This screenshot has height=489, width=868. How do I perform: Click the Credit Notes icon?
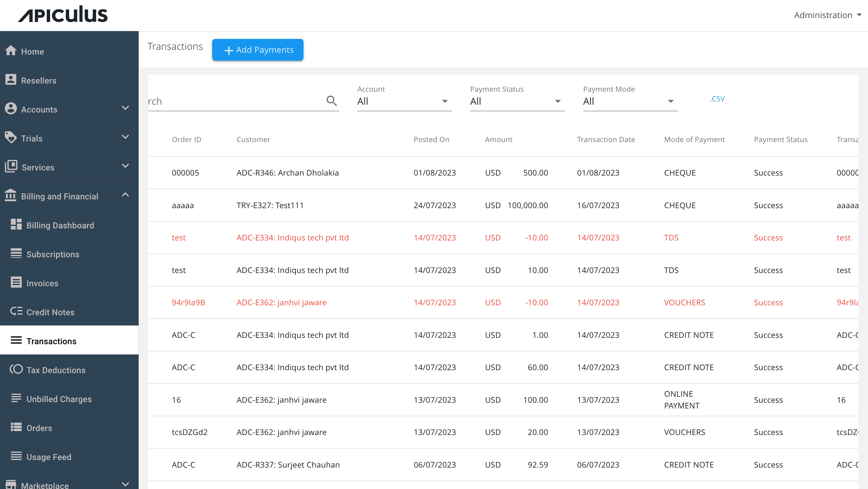[16, 311]
